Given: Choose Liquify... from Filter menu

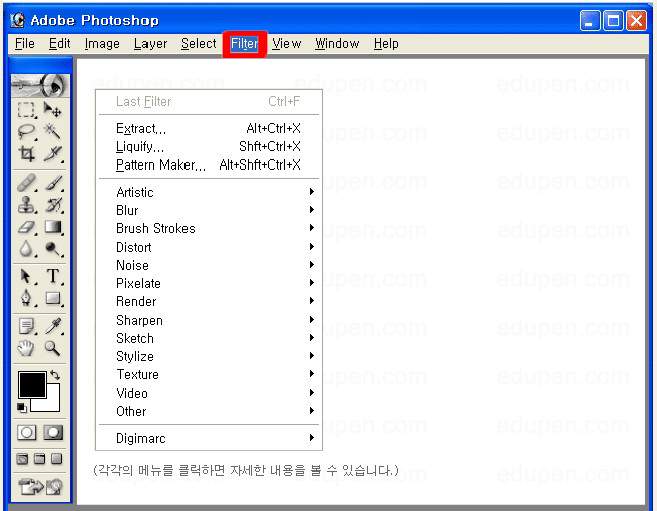Looking at the screenshot, I should 209,147.
